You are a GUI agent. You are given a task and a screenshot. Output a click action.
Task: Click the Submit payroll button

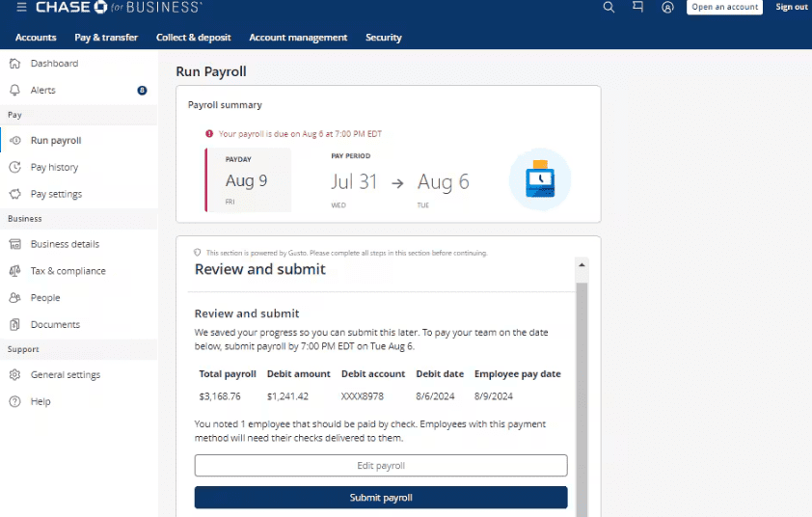pyautogui.click(x=381, y=498)
